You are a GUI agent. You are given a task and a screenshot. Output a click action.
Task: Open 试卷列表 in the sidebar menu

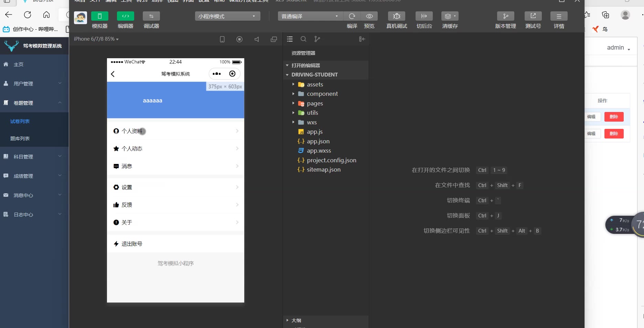[20, 121]
